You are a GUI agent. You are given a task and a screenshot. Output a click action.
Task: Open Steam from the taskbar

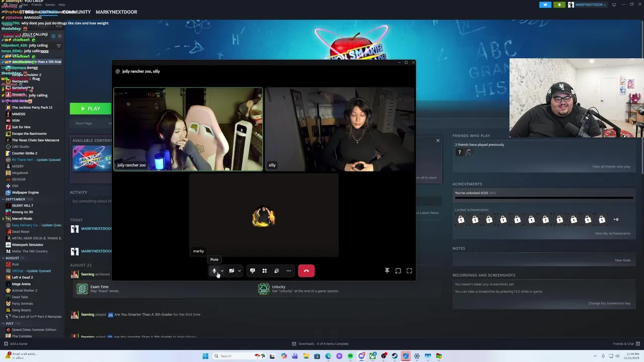(394, 356)
